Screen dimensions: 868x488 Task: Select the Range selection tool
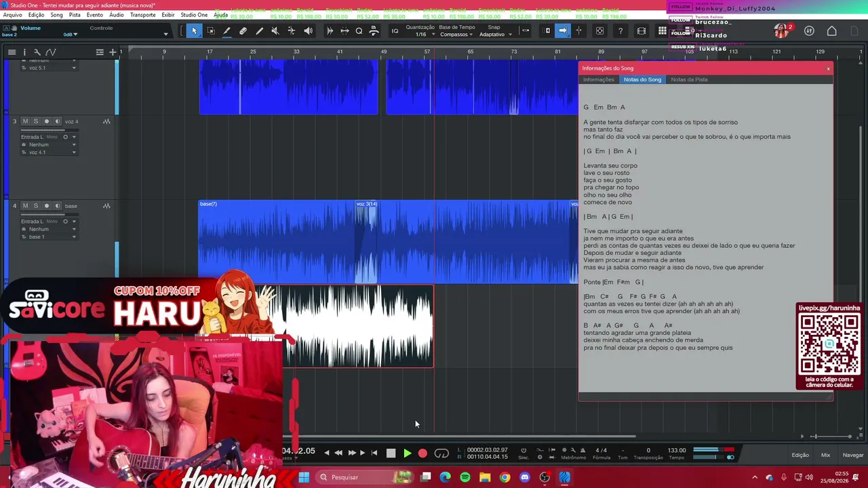[211, 30]
